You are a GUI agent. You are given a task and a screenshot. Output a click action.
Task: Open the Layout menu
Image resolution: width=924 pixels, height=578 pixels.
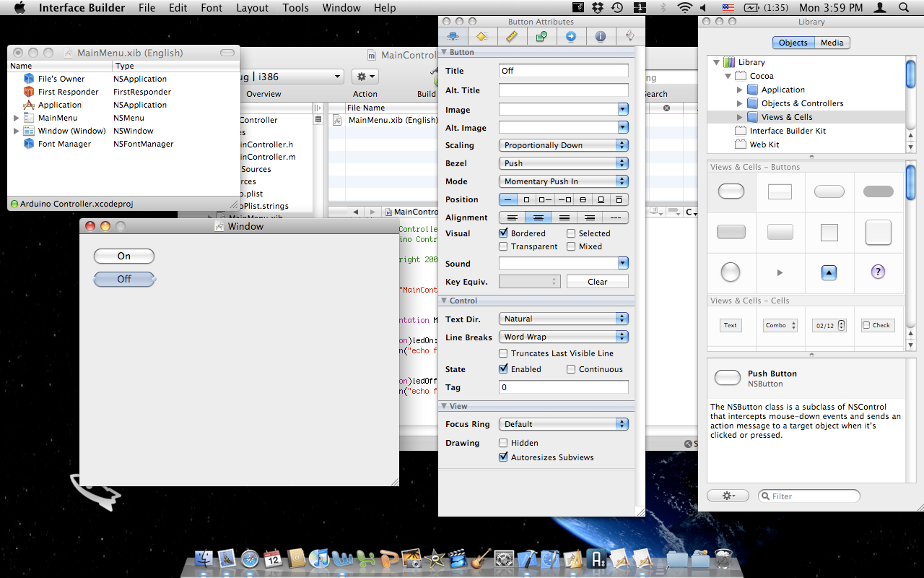point(253,8)
